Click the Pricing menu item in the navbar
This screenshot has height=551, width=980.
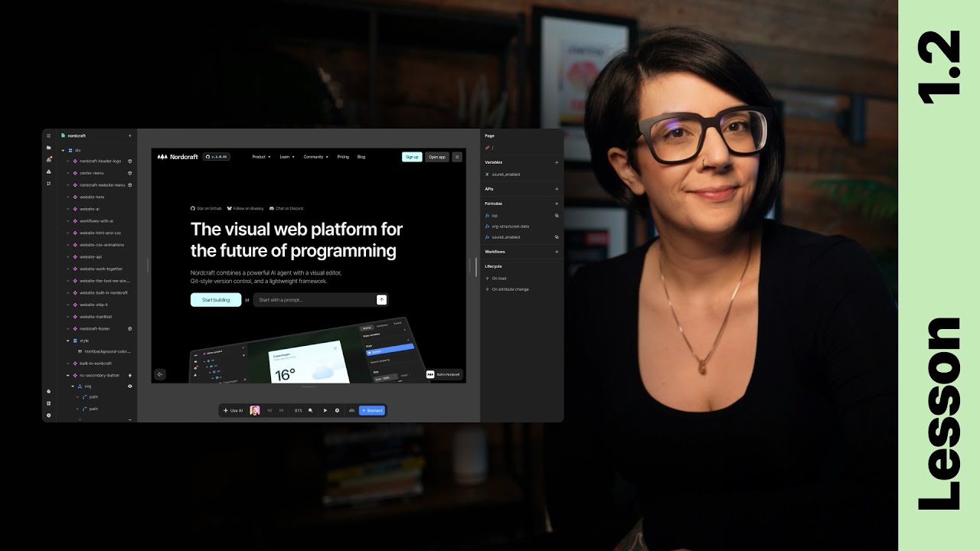pyautogui.click(x=344, y=156)
